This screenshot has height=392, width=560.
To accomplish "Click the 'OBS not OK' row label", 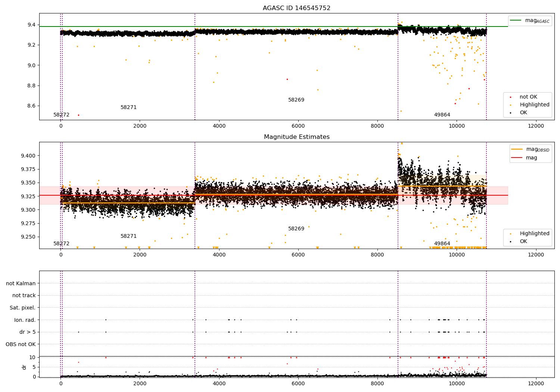I will pyautogui.click(x=21, y=345).
